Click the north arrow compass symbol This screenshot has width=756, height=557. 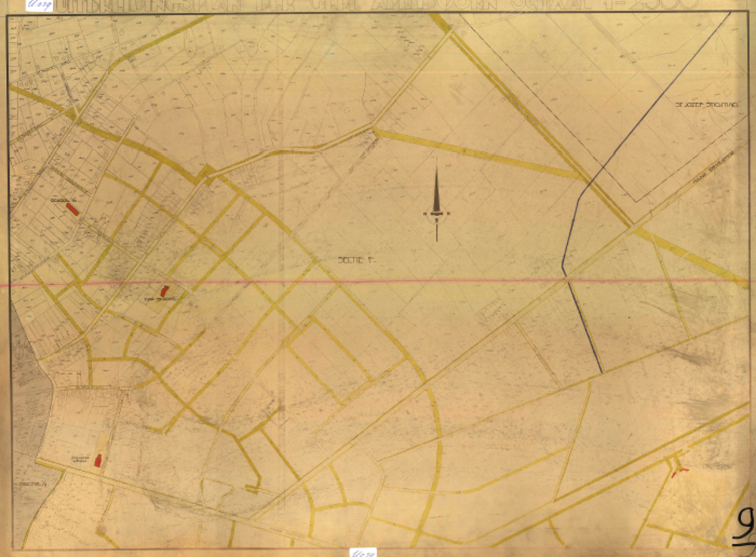point(436,204)
